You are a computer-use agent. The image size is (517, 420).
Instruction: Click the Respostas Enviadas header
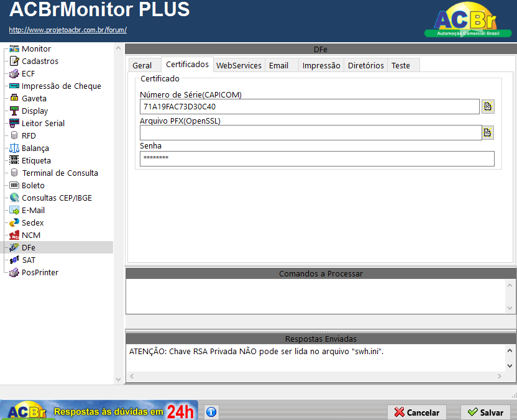[x=321, y=339]
